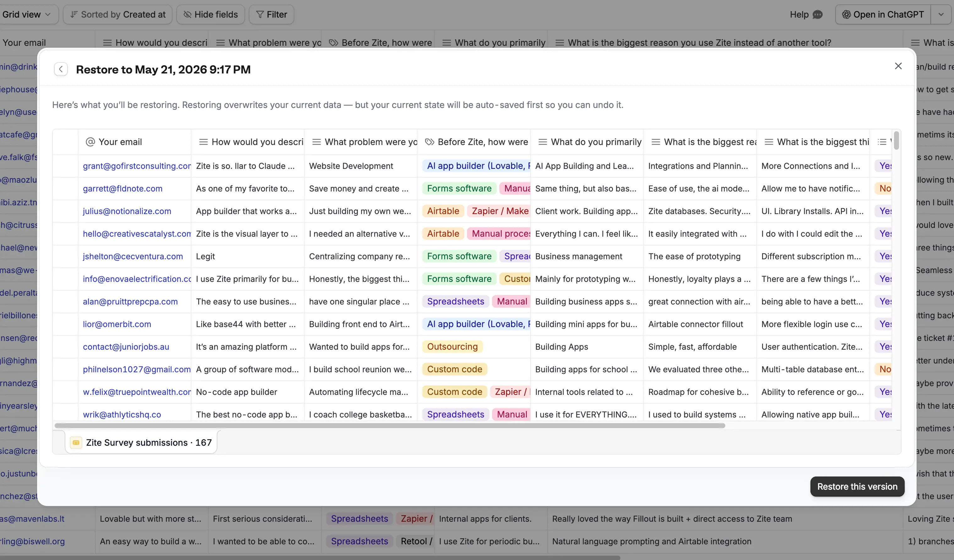
Task: Click text icon of What is the biggest thi column
Action: pyautogui.click(x=769, y=142)
